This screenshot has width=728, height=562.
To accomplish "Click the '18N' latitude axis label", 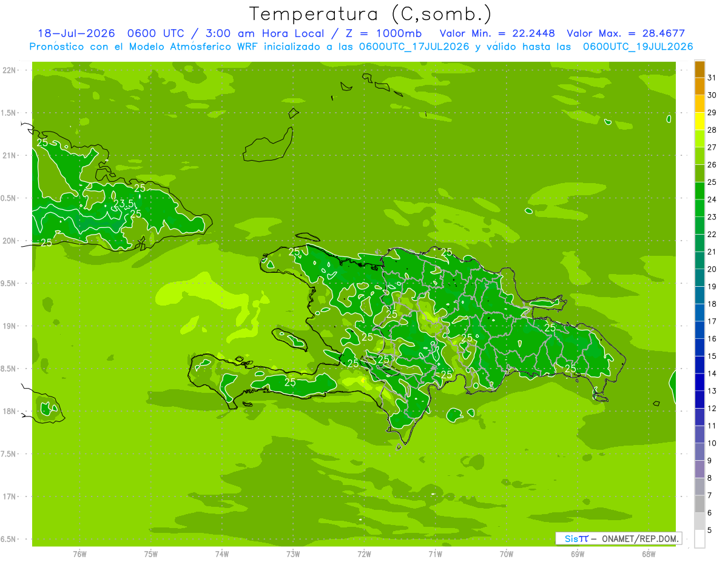I will (8, 411).
